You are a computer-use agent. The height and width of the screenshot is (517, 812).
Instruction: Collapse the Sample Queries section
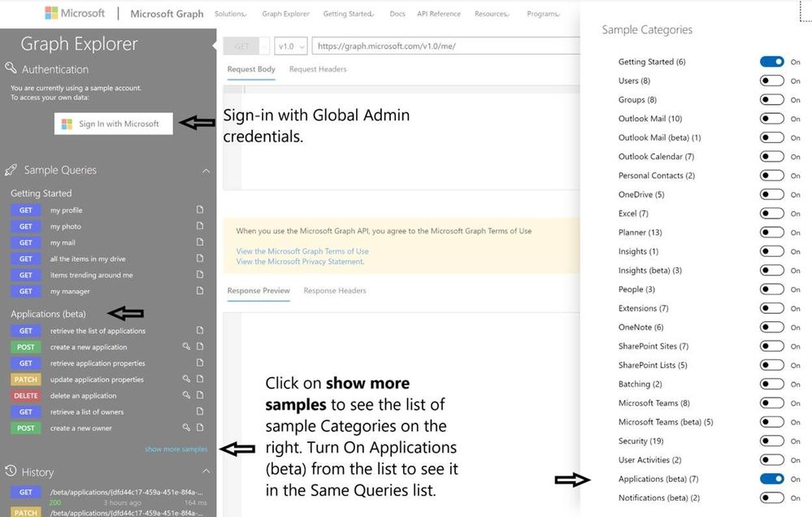tap(206, 171)
